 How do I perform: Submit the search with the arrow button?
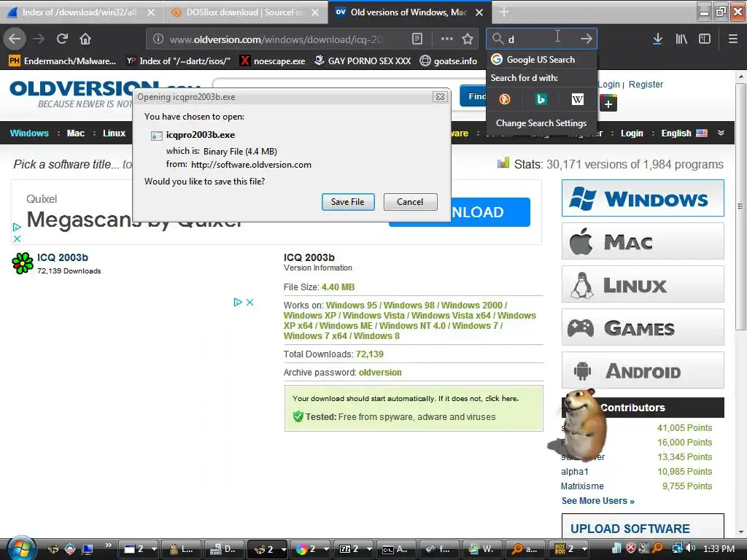pos(587,39)
